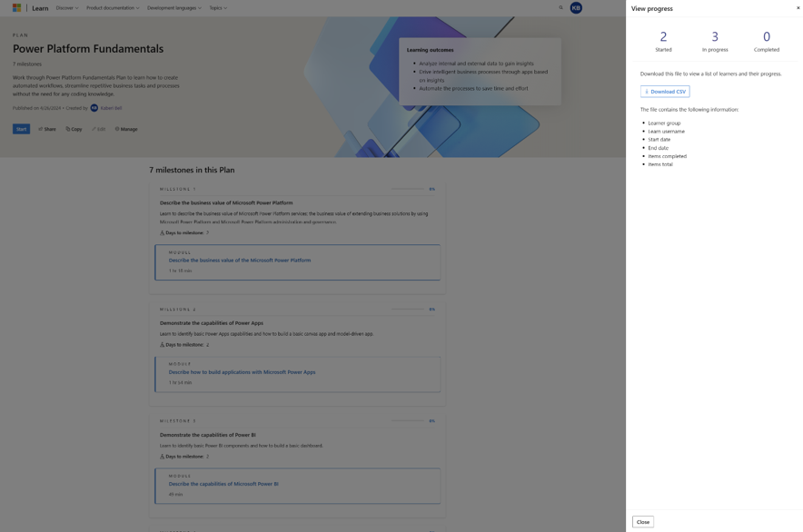This screenshot has width=803, height=532.
Task: Open the Discover dropdown
Action: click(66, 7)
